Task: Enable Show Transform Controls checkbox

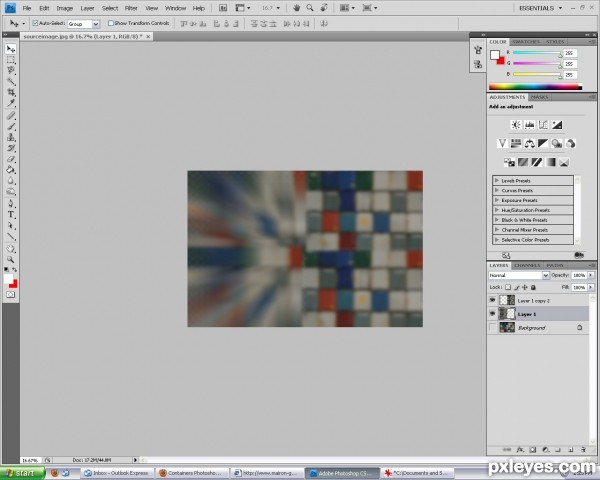Action: click(x=111, y=23)
